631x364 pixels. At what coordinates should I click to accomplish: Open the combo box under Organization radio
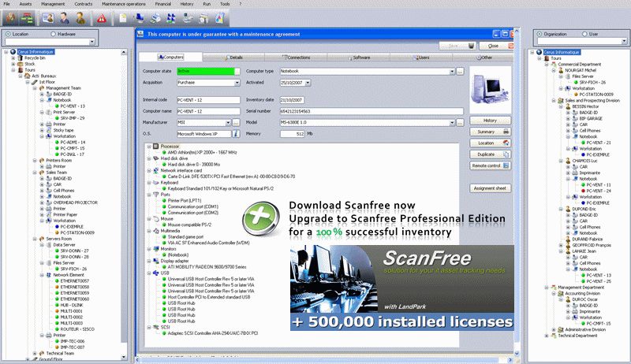[624, 42]
